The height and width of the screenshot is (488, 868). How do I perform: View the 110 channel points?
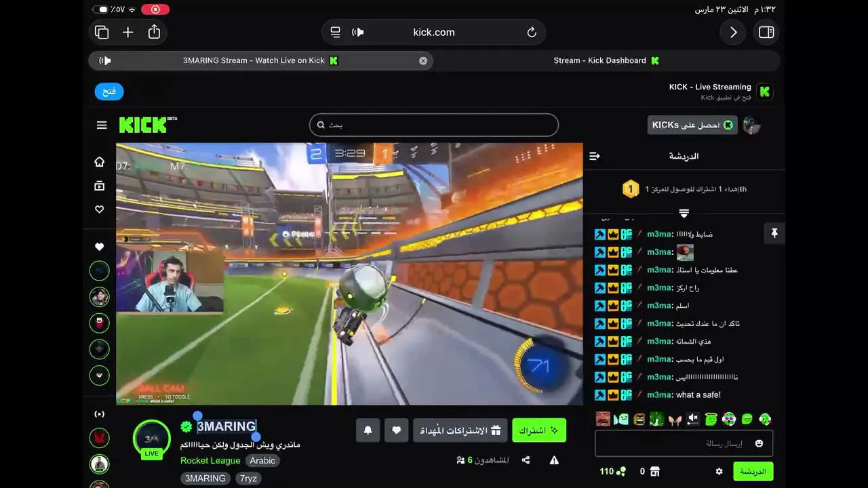tap(612, 471)
